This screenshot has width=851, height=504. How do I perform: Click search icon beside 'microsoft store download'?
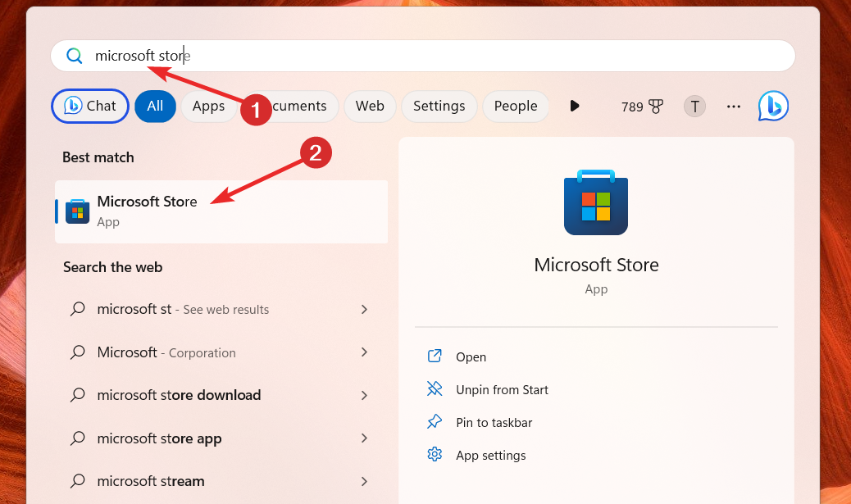click(x=78, y=395)
